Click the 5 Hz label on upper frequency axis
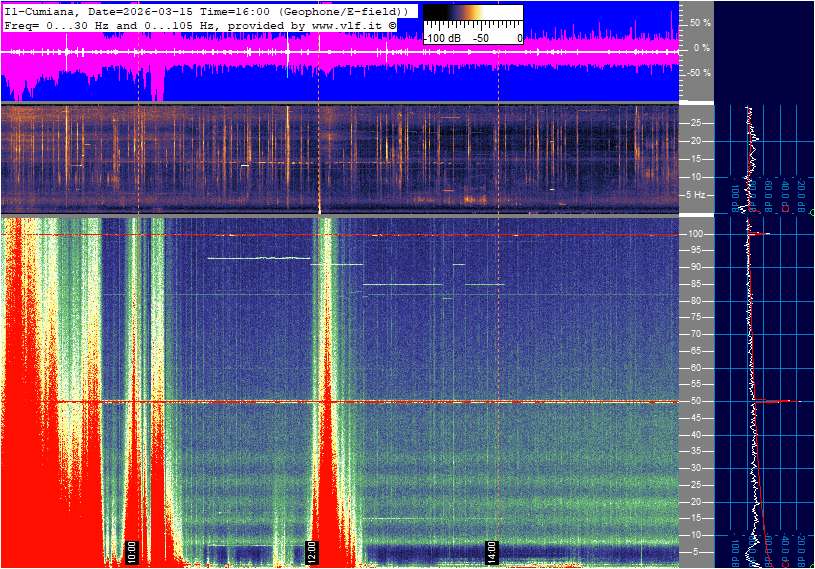 [x=695, y=195]
